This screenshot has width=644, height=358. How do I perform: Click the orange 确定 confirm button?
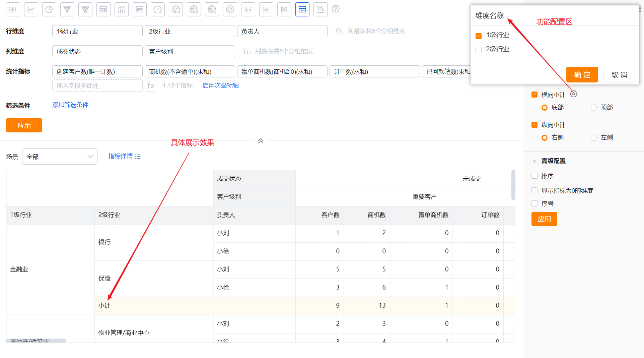tap(582, 74)
